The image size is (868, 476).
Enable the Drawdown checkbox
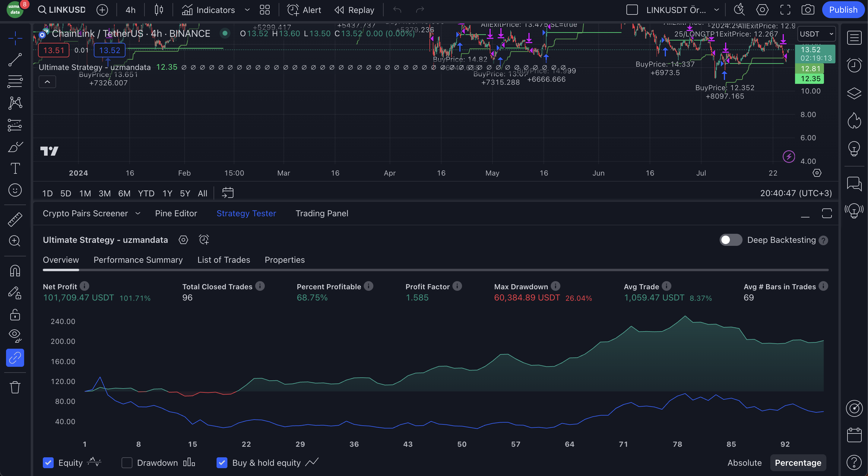[x=127, y=462]
